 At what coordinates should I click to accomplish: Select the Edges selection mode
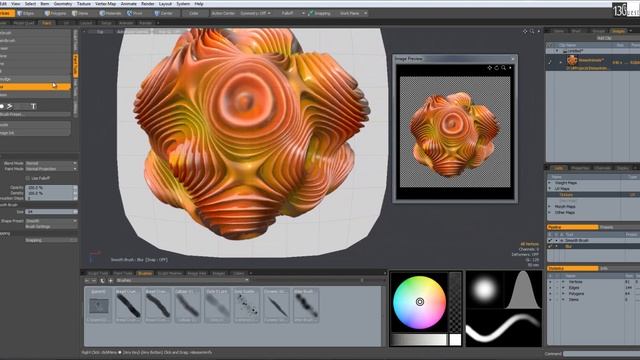point(26,13)
